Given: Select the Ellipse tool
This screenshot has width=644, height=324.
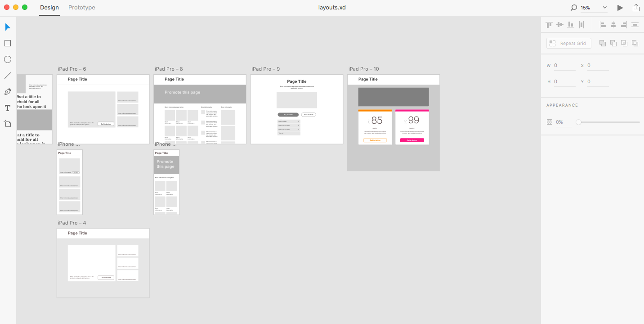Looking at the screenshot, I should (x=8, y=59).
